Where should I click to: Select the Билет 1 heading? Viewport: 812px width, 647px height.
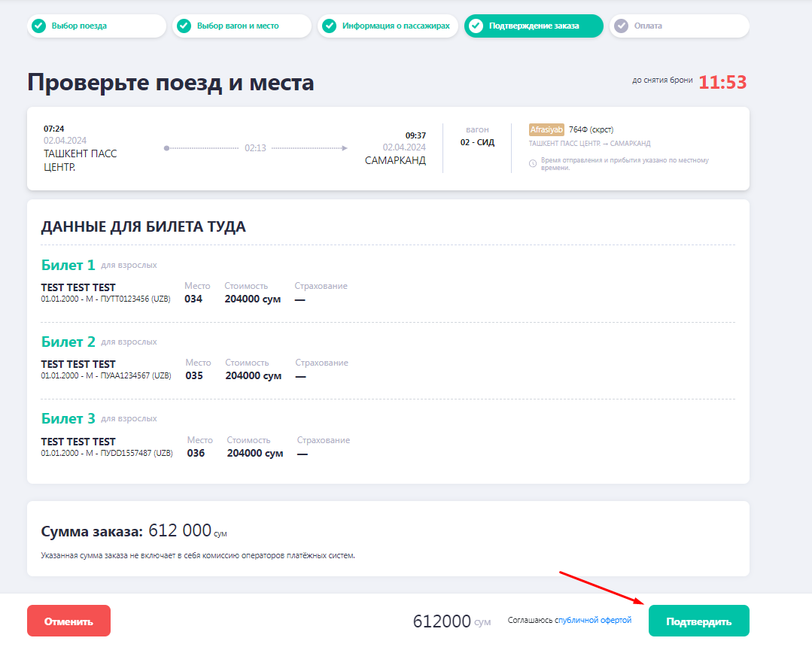68,265
